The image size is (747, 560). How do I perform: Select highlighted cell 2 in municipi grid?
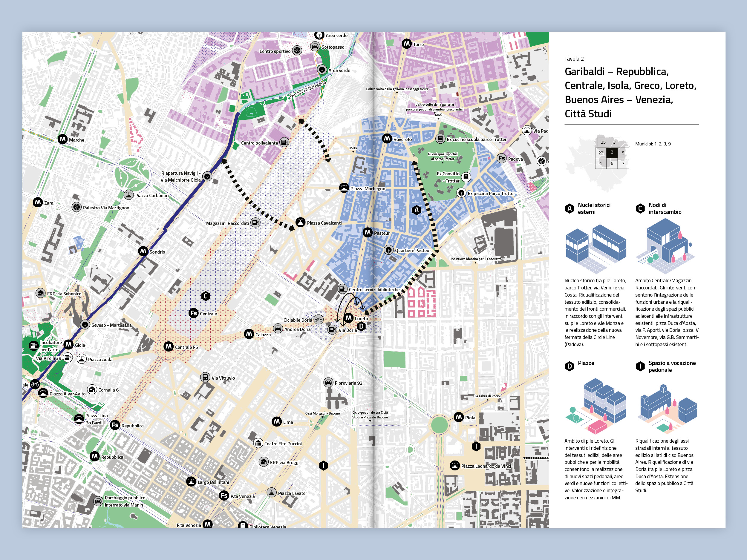[x=612, y=152]
